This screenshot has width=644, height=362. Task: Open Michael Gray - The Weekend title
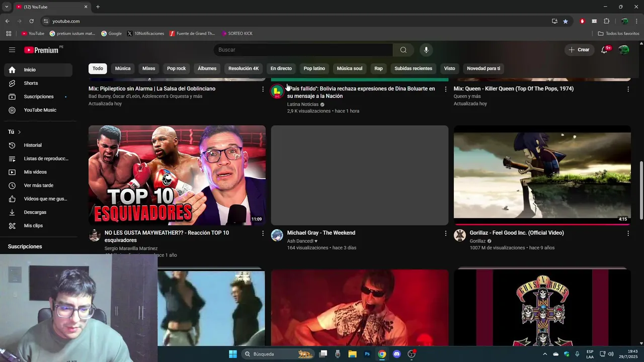coord(321,233)
